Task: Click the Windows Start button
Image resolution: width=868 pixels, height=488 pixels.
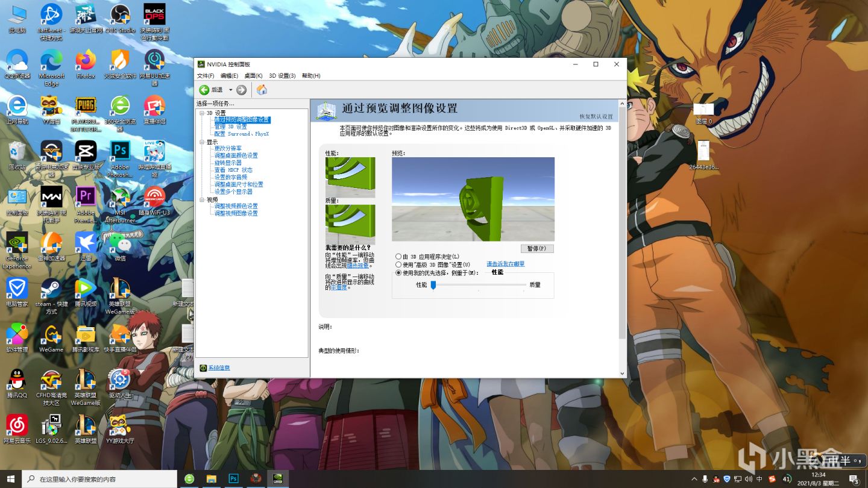Action: point(10,479)
